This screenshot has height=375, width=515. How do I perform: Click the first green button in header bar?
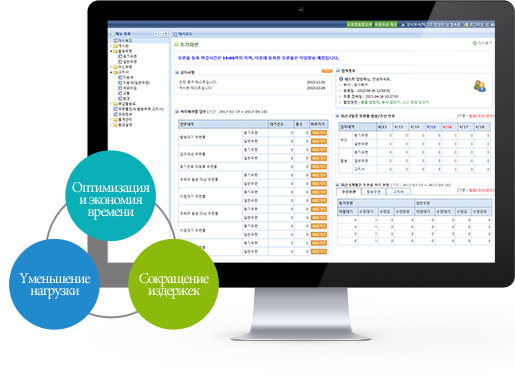point(359,25)
